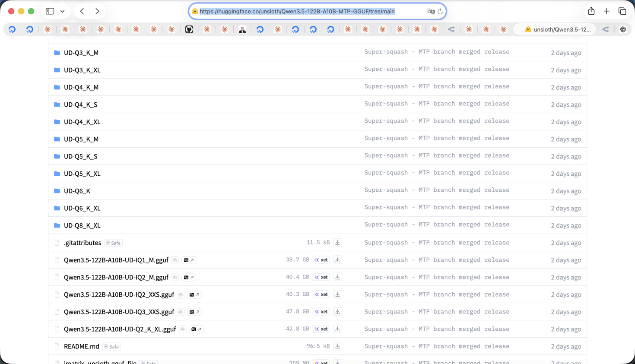Open the UD-Q5_K_M folder

pyautogui.click(x=81, y=139)
